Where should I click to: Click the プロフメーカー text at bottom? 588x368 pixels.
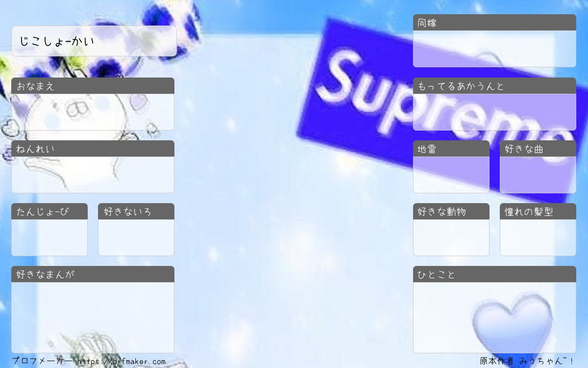[43, 361]
